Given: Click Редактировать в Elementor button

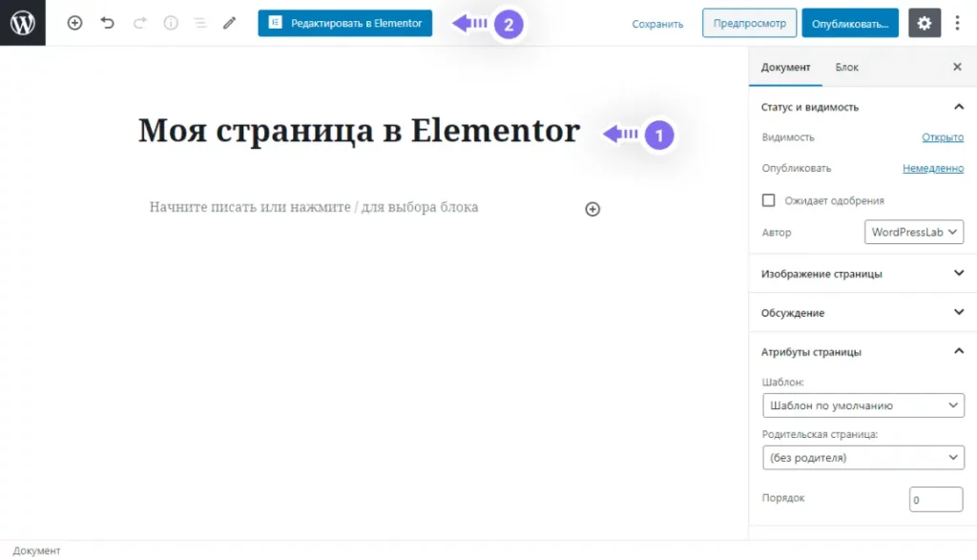Looking at the screenshot, I should [344, 23].
